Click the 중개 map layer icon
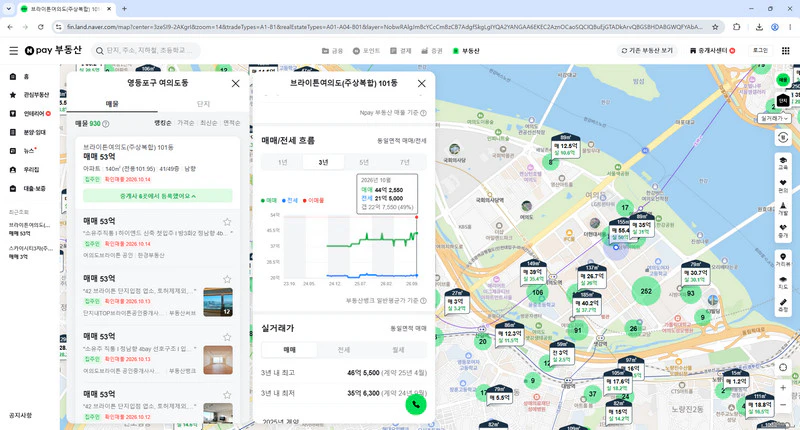 783,231
